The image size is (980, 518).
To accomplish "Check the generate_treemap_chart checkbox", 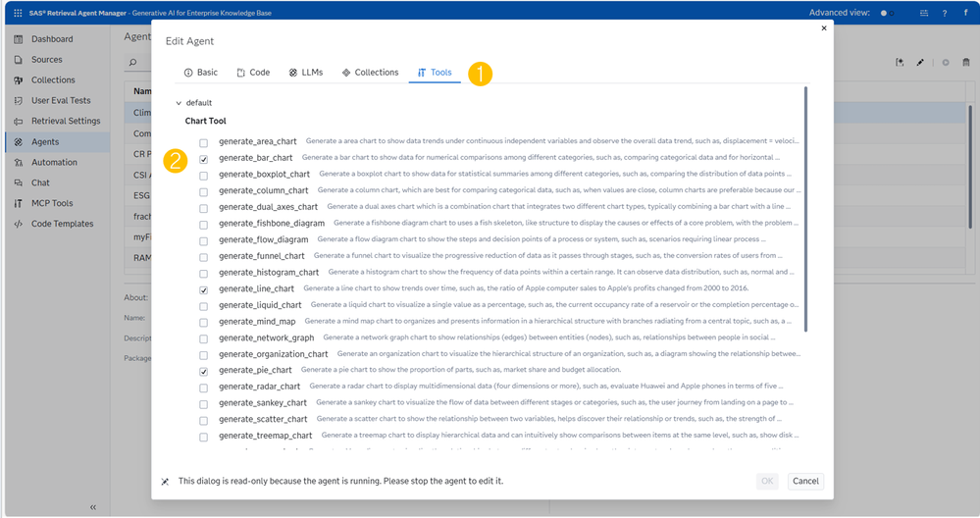I will 204,437.
